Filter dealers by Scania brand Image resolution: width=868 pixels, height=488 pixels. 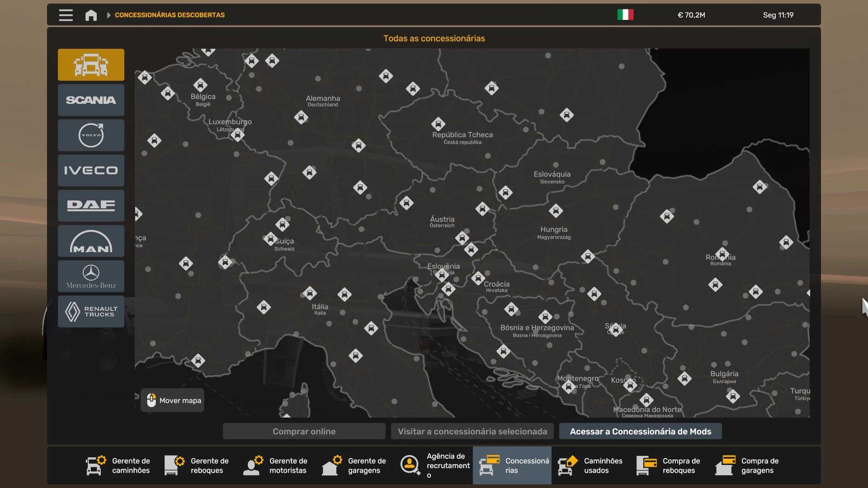[x=91, y=100]
